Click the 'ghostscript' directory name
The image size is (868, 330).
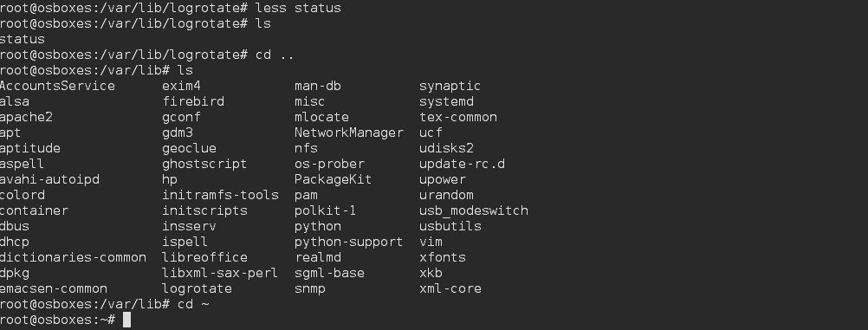coord(204,164)
